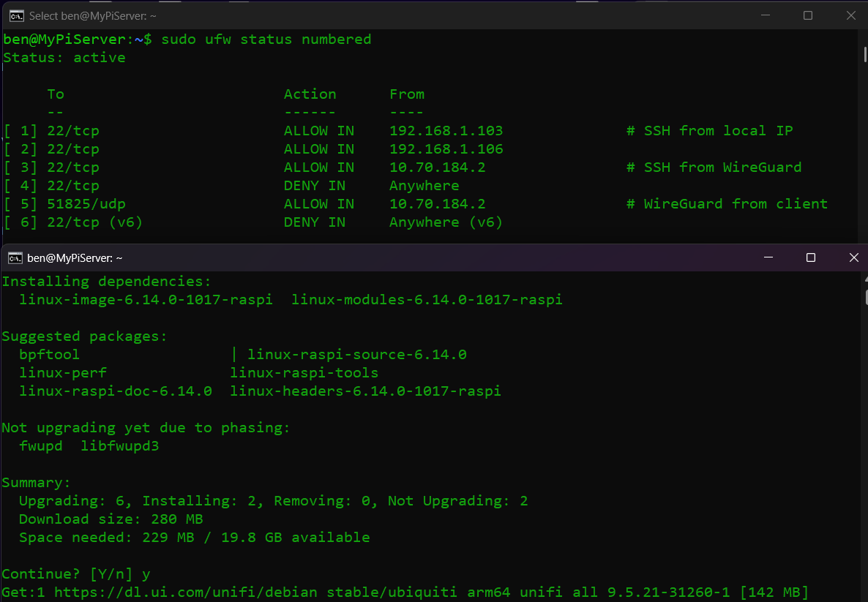
Task: Click the '# WireGuard from client' comment
Action: coord(727,203)
